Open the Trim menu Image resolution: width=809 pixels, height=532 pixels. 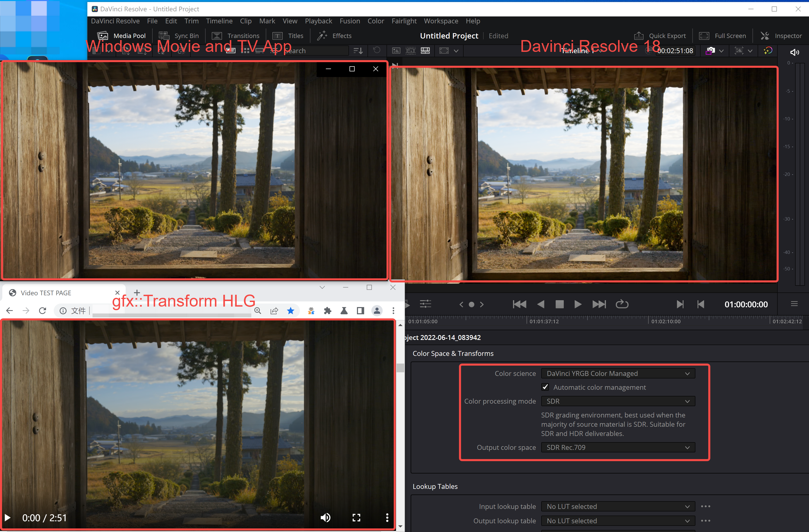[x=191, y=21]
